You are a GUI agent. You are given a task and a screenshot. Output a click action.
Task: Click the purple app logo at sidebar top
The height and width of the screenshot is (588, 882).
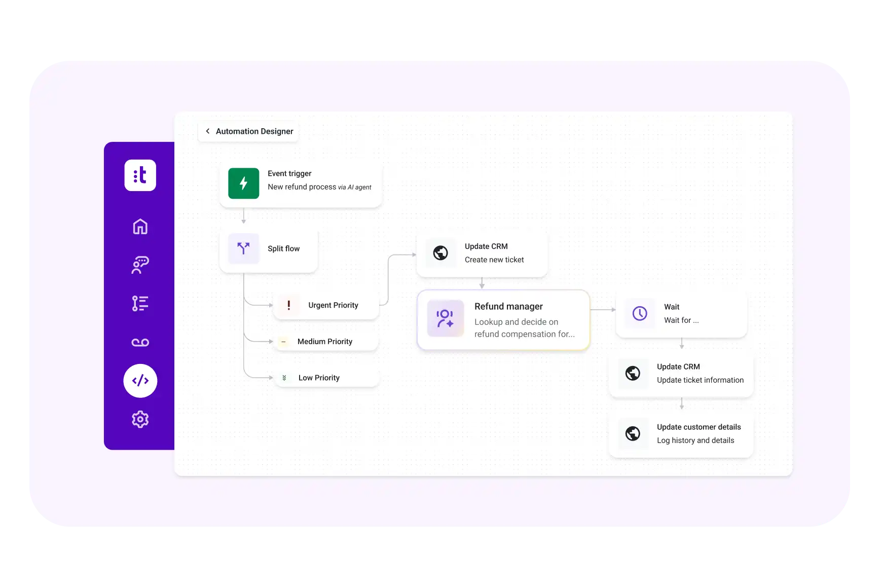pos(140,175)
